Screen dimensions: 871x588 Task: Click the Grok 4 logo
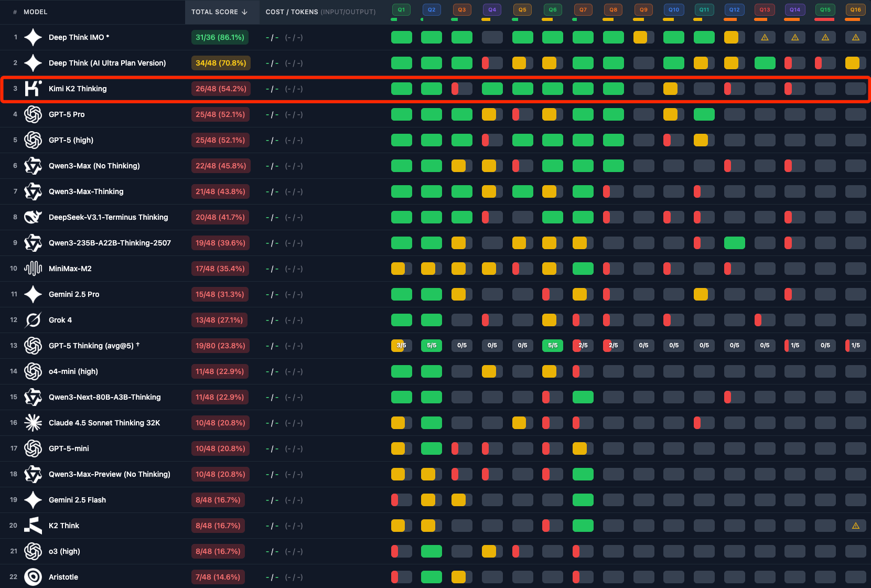33,320
